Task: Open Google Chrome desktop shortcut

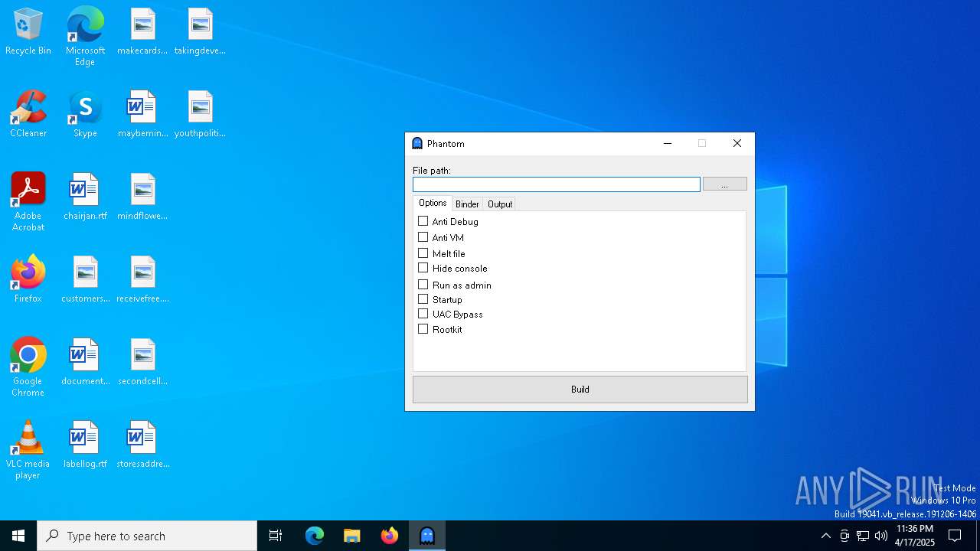Action: point(28,367)
